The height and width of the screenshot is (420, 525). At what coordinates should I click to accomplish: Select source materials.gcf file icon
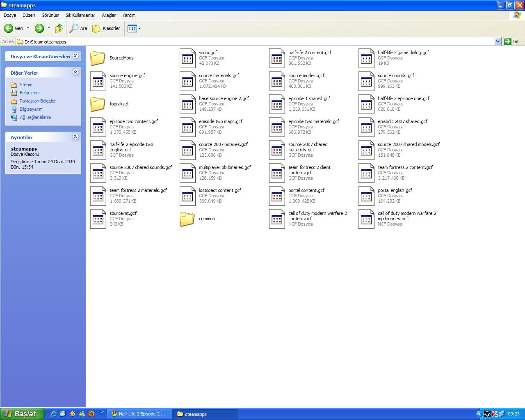pyautogui.click(x=187, y=81)
